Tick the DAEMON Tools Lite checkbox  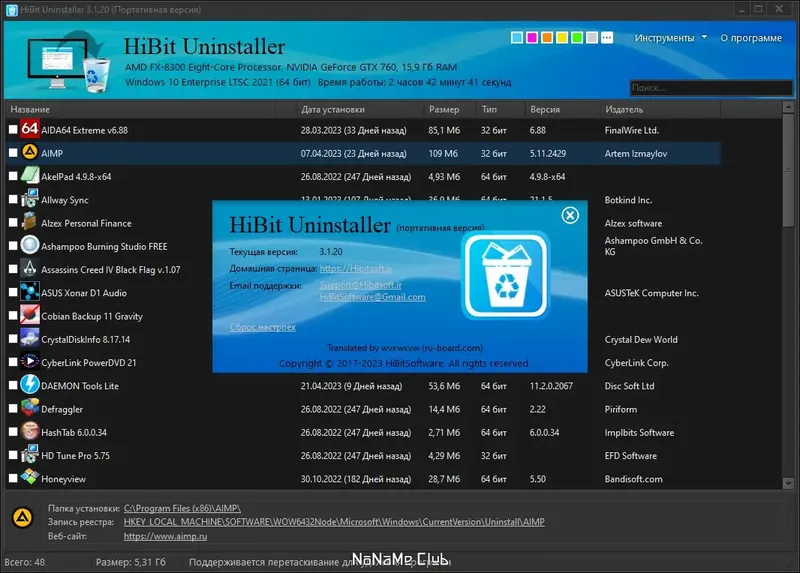coord(13,385)
